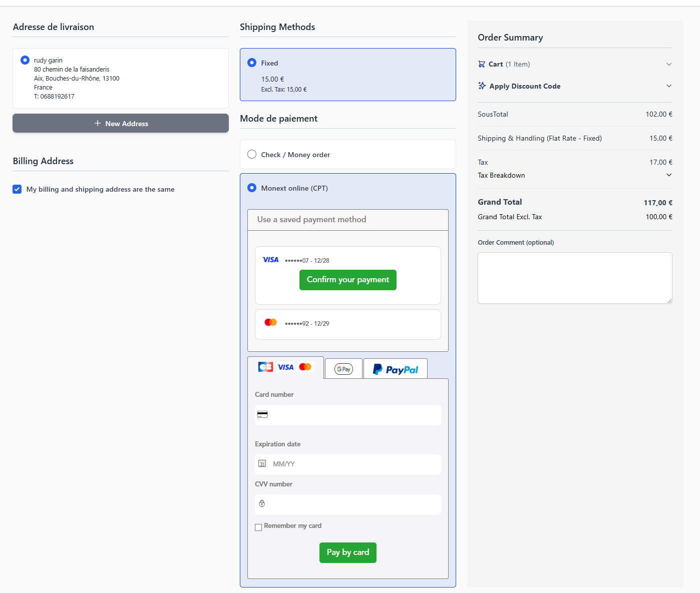Click into the Order Comment text area
Viewport: 700px width, 593px height.
(x=574, y=278)
